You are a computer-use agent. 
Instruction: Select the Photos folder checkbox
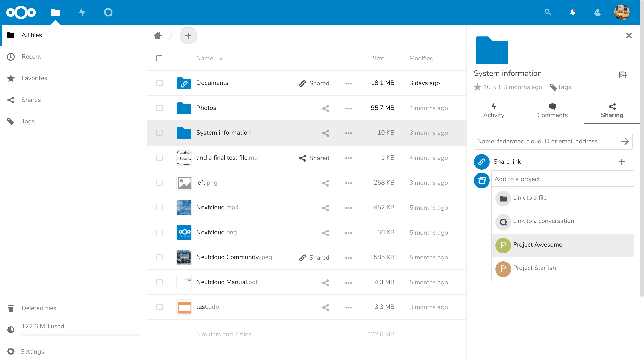pyautogui.click(x=159, y=108)
